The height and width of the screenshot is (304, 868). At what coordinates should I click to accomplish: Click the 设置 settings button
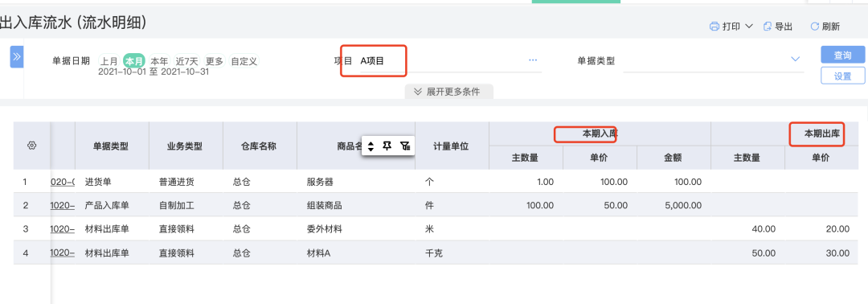point(842,76)
